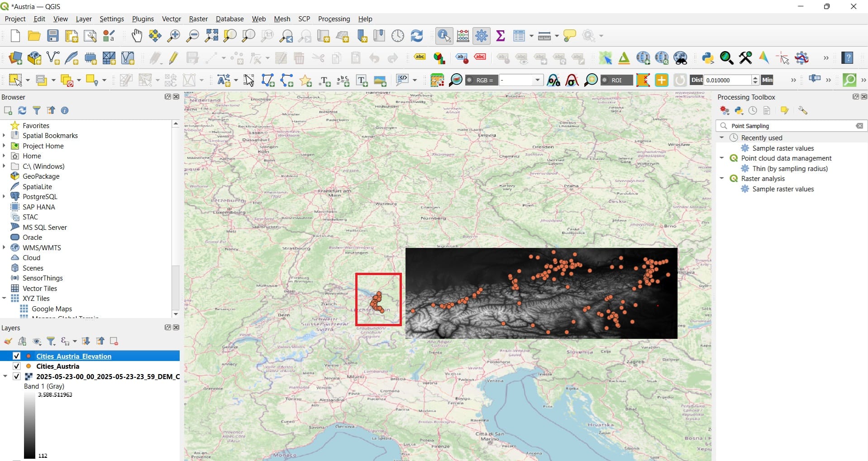Open Sample raster values under Recently used

(783, 148)
